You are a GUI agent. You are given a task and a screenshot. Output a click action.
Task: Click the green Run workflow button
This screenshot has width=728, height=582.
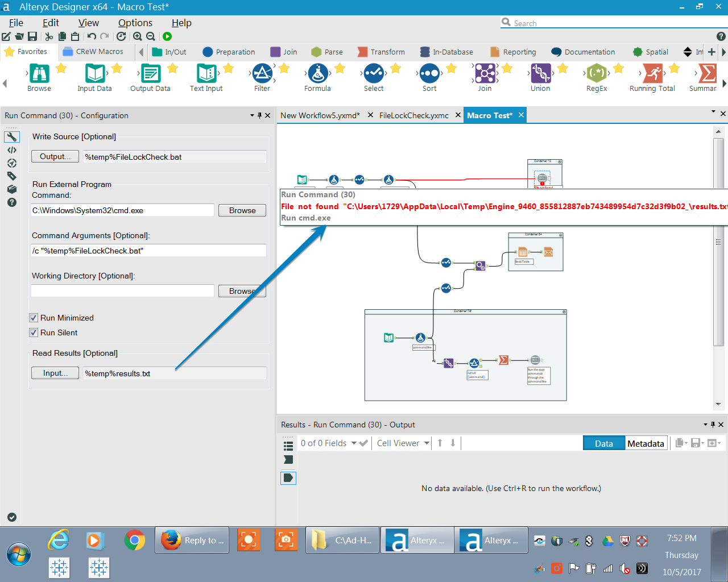pos(167,36)
